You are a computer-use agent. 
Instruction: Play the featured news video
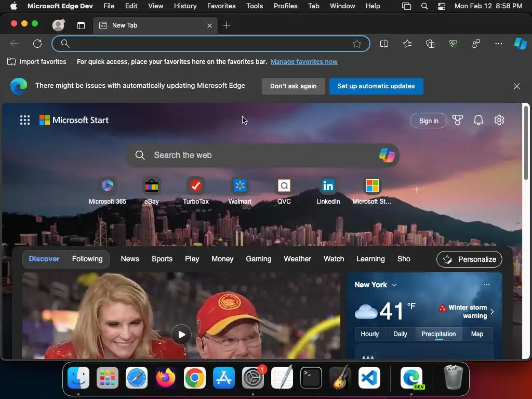[x=181, y=335]
